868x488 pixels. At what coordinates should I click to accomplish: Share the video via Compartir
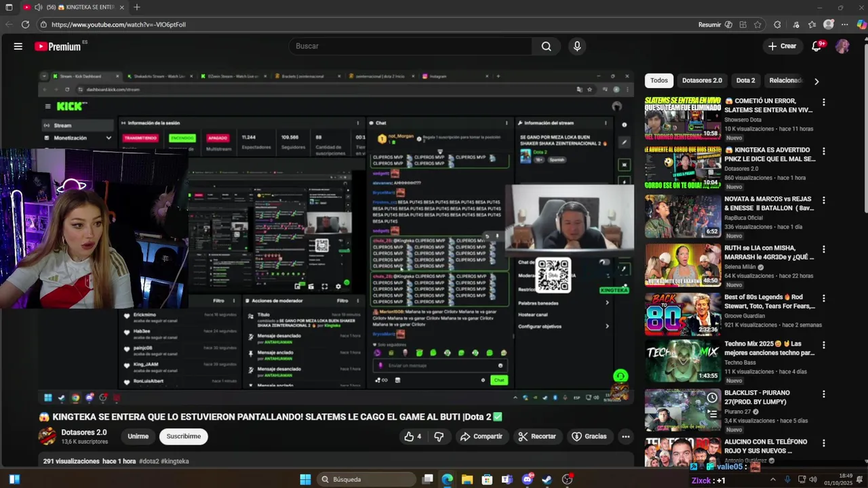(x=481, y=436)
